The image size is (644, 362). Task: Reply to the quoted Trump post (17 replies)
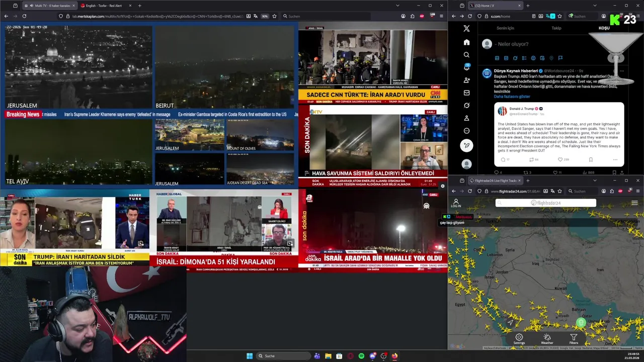tap(503, 159)
